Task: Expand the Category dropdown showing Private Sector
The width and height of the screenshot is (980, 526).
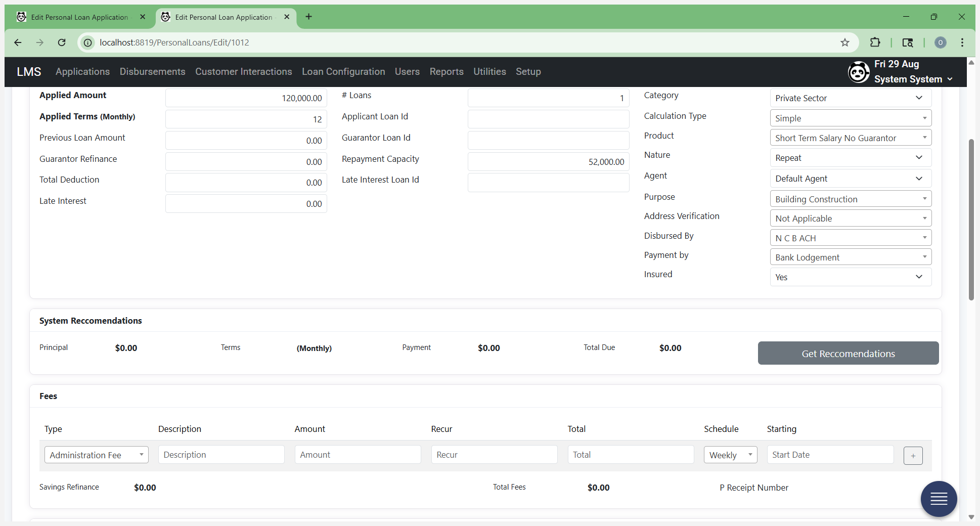Action: (851, 98)
